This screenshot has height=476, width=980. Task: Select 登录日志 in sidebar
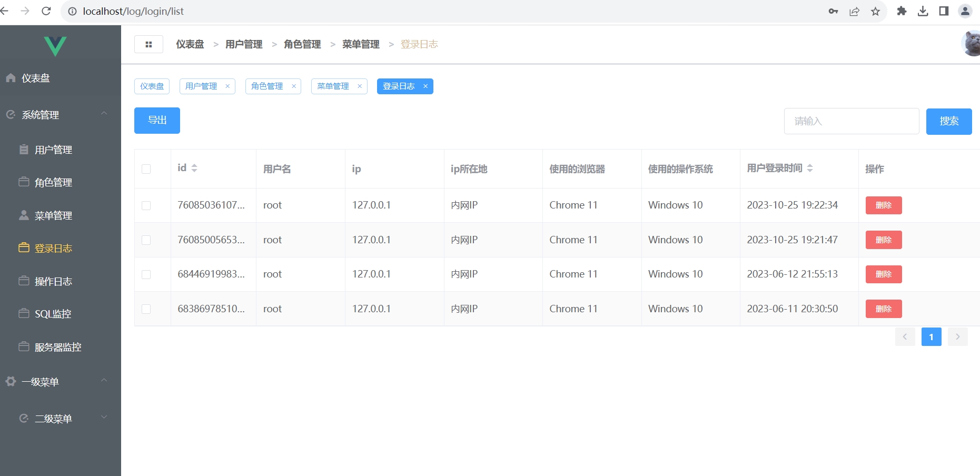pos(61,248)
